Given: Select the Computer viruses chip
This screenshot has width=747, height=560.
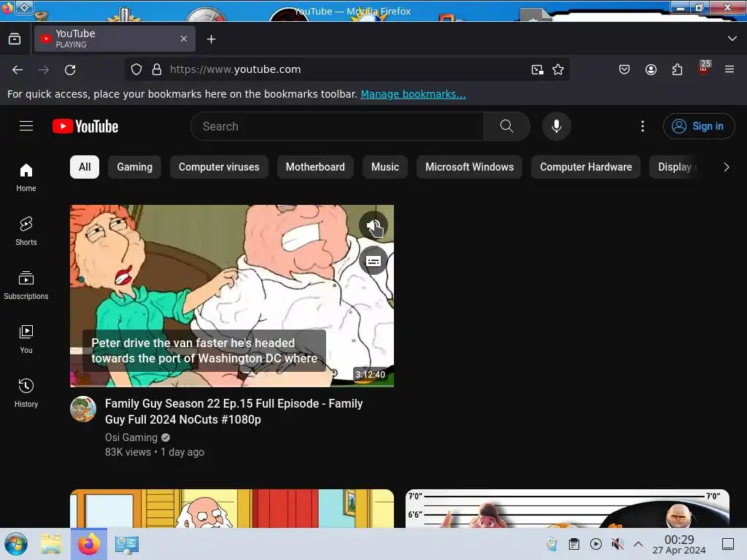Looking at the screenshot, I should tap(219, 167).
